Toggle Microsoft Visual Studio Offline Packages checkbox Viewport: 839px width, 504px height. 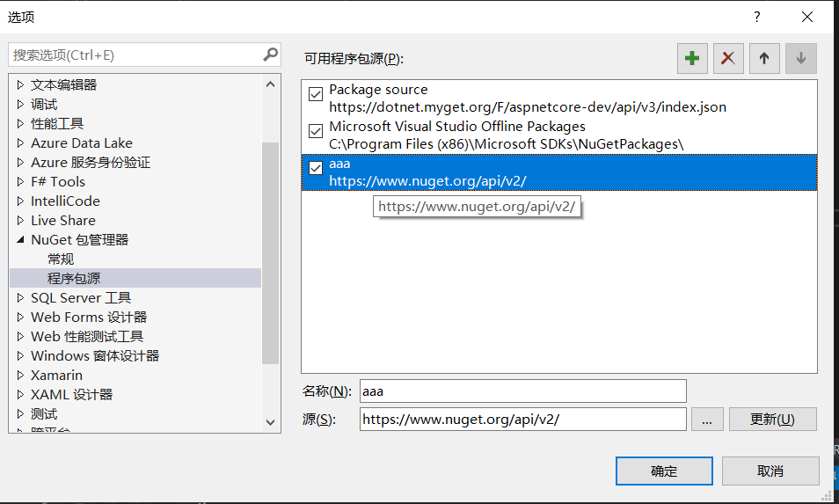pyautogui.click(x=316, y=131)
